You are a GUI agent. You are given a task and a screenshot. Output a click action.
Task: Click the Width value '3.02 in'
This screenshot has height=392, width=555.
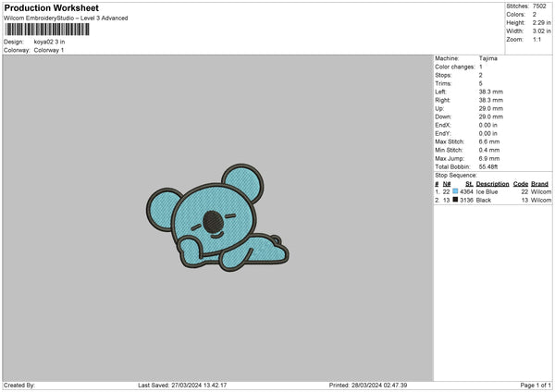(x=541, y=31)
